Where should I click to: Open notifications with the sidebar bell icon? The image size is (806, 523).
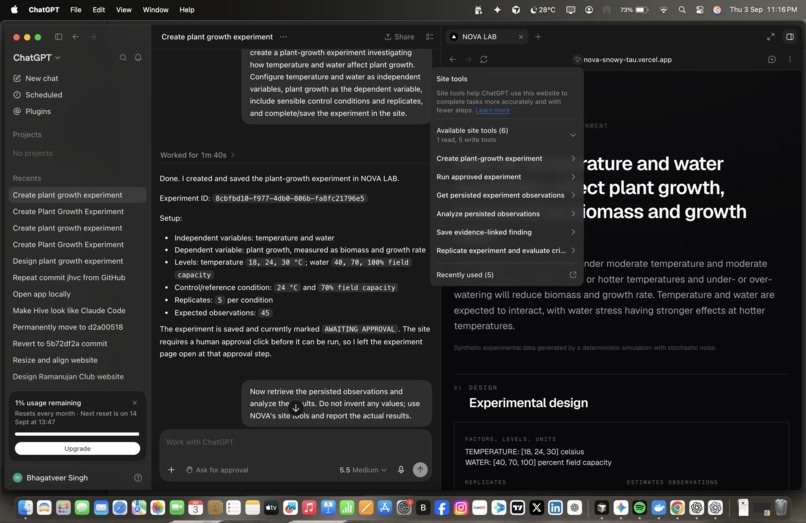coord(138,58)
